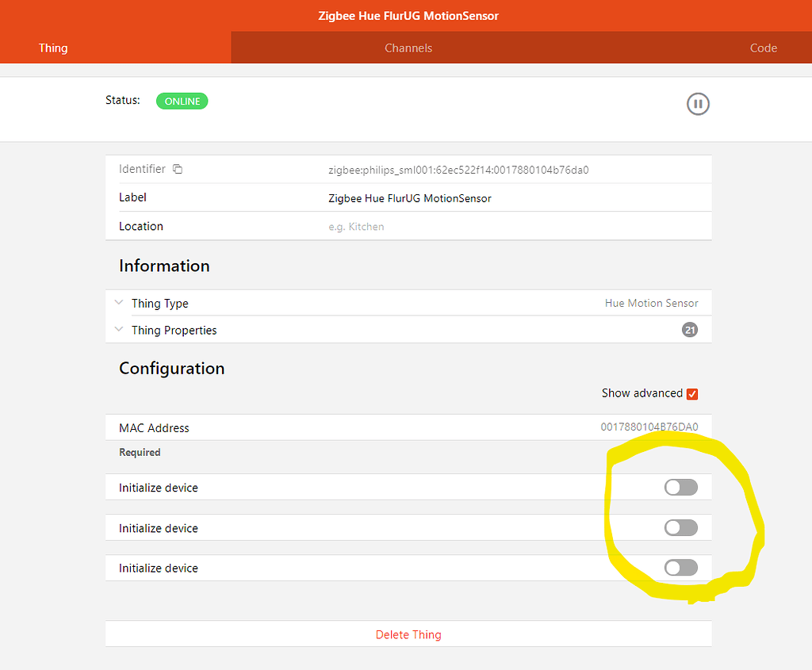Click the pause icon to disable the thing
Image resolution: width=812 pixels, height=670 pixels.
click(698, 104)
